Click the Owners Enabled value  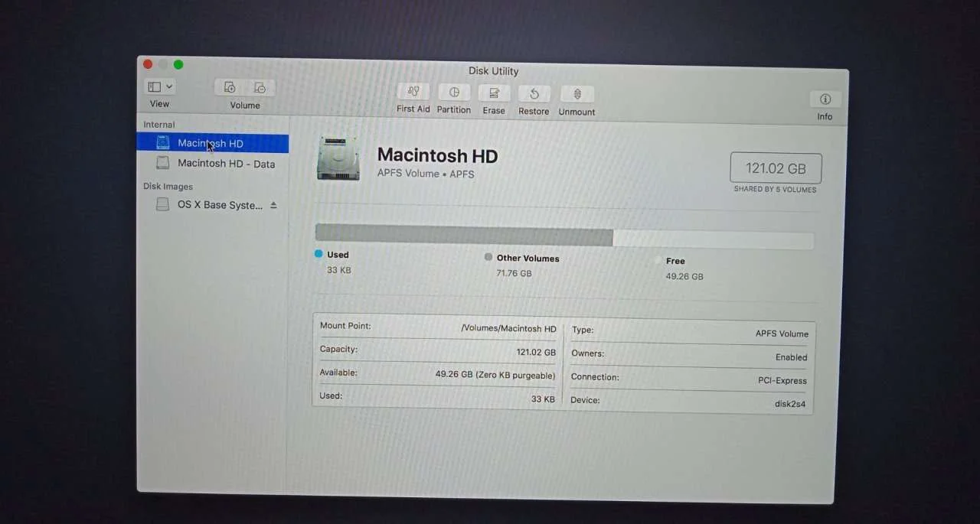click(x=792, y=357)
